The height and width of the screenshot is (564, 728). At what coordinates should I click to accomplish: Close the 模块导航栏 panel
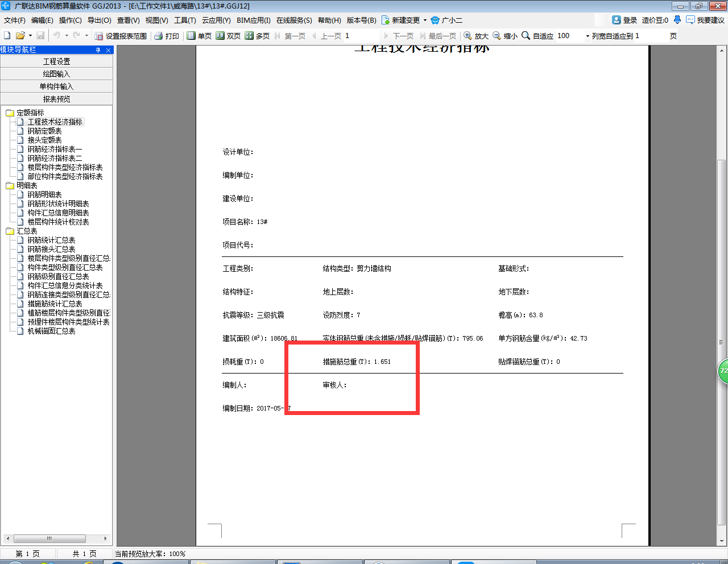(x=108, y=50)
